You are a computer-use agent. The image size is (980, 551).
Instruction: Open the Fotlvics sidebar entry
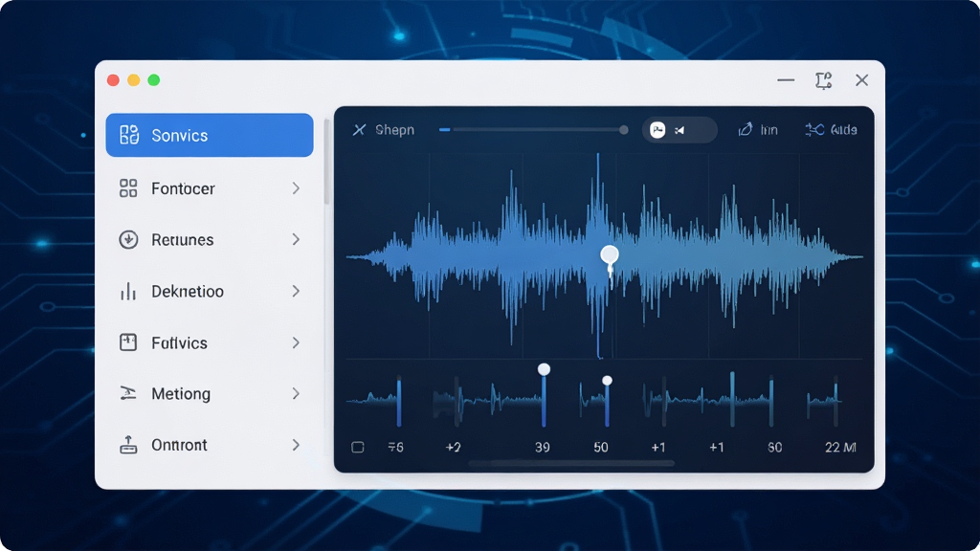(210, 343)
